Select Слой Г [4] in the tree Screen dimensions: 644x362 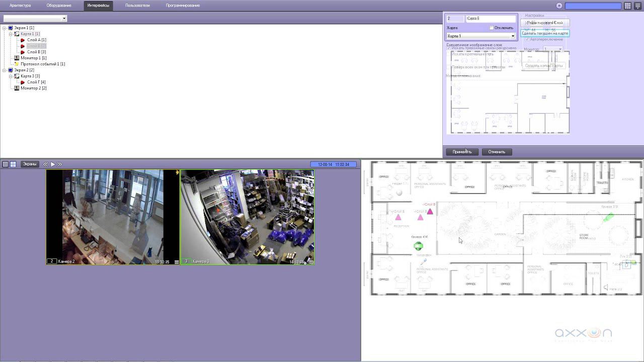point(36,82)
